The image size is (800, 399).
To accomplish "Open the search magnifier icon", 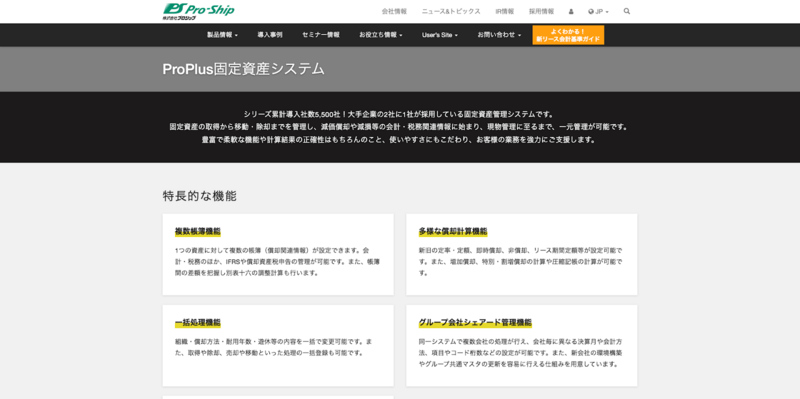I will point(627,11).
